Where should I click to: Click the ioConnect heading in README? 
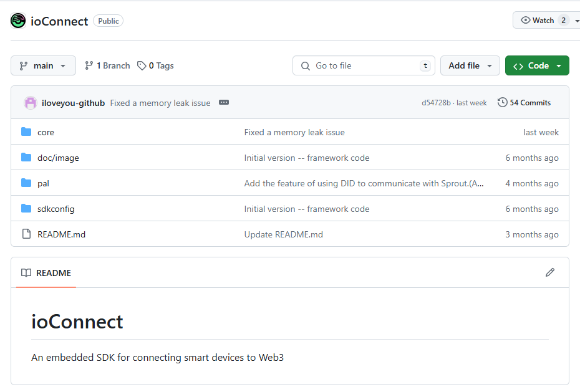(77, 322)
